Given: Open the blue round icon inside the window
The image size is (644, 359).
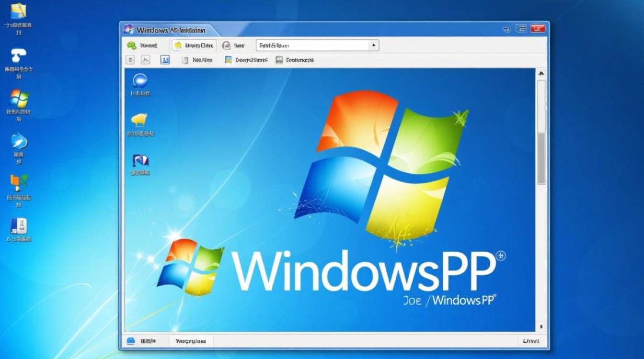Looking at the screenshot, I should pyautogui.click(x=140, y=80).
